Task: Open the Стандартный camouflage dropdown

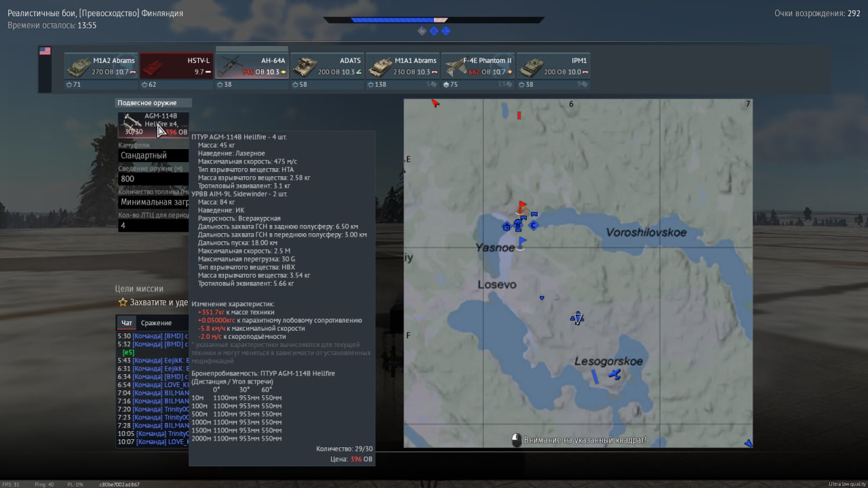Action: coord(153,155)
